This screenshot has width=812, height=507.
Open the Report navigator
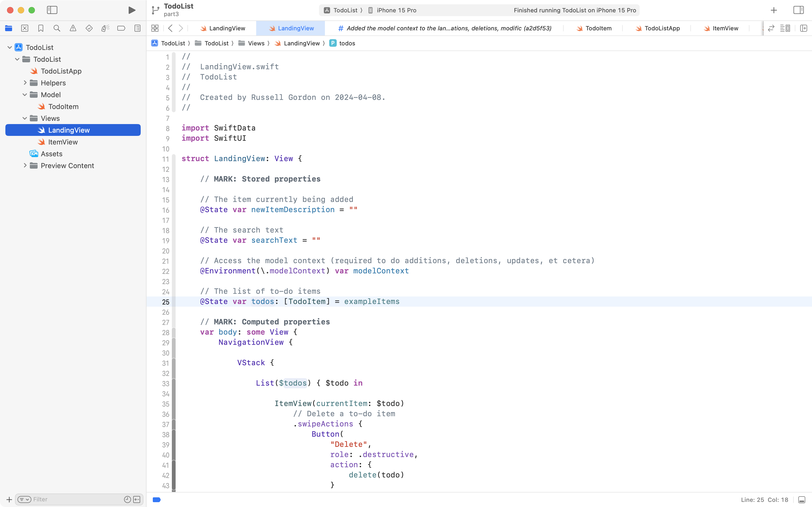pos(137,28)
